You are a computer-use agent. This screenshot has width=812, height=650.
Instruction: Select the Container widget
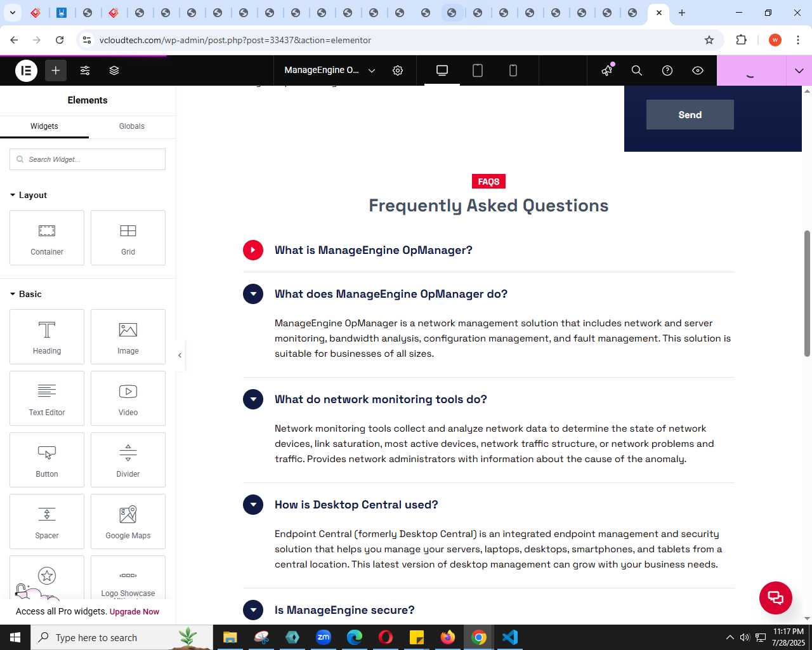47,238
